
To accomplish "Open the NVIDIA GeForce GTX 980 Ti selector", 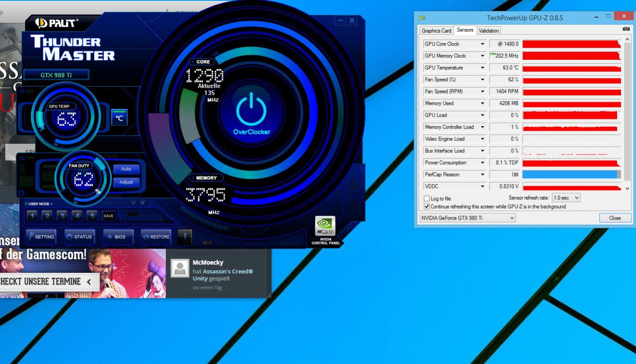I will (x=467, y=218).
